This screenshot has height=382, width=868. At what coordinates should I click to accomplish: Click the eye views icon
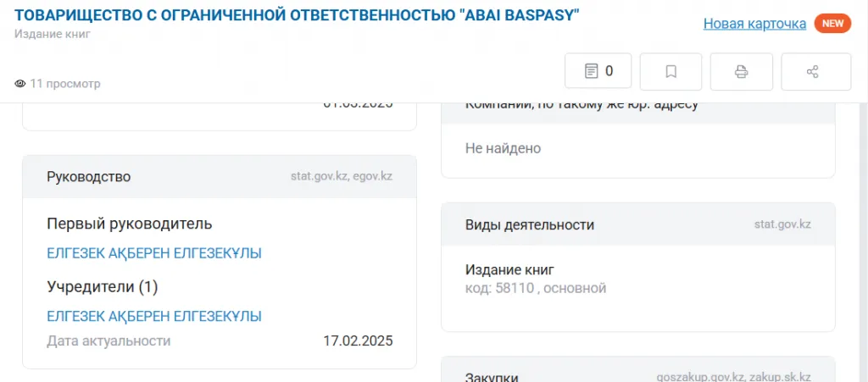pos(20,84)
